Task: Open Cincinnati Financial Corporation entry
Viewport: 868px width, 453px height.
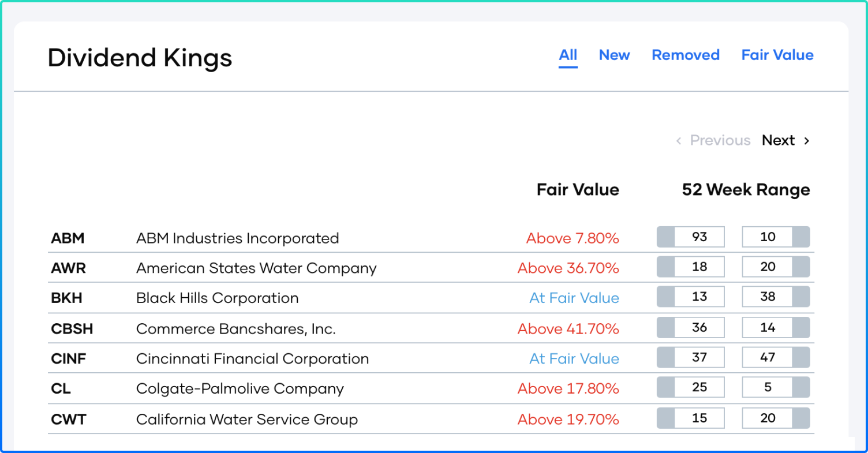Action: coord(252,359)
